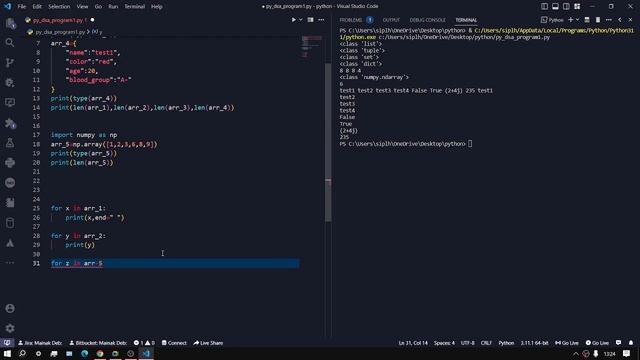Open Chrome from the taskbar
The image size is (640, 360).
pos(100,354)
